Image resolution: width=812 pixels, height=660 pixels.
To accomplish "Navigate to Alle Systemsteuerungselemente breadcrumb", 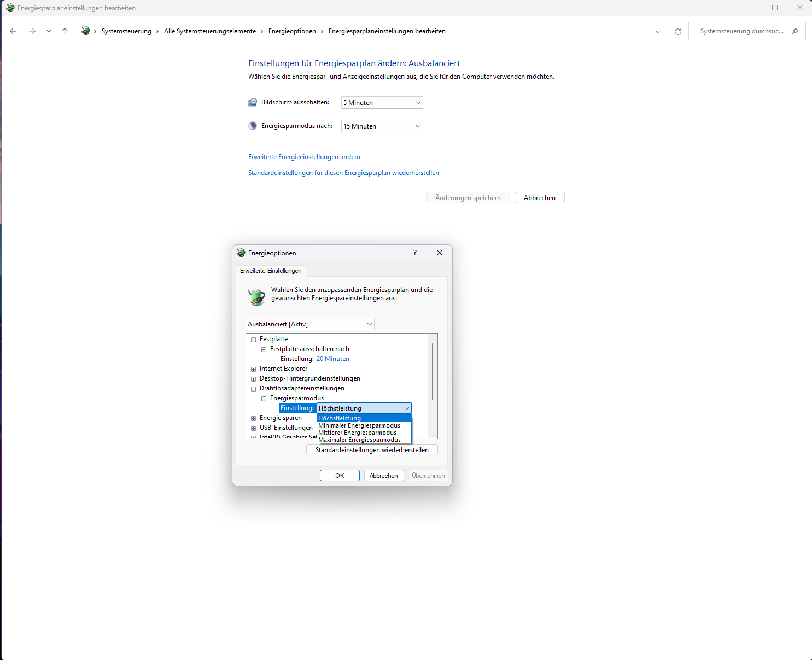I will (x=210, y=31).
